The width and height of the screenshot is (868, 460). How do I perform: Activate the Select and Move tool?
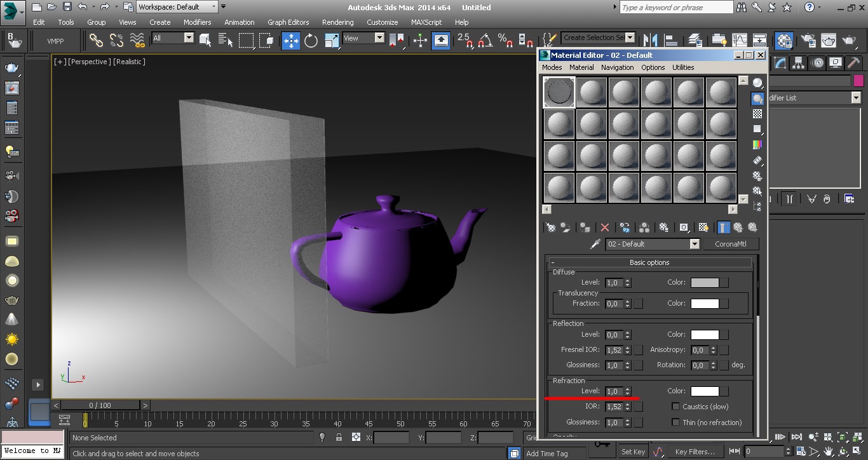(x=291, y=41)
